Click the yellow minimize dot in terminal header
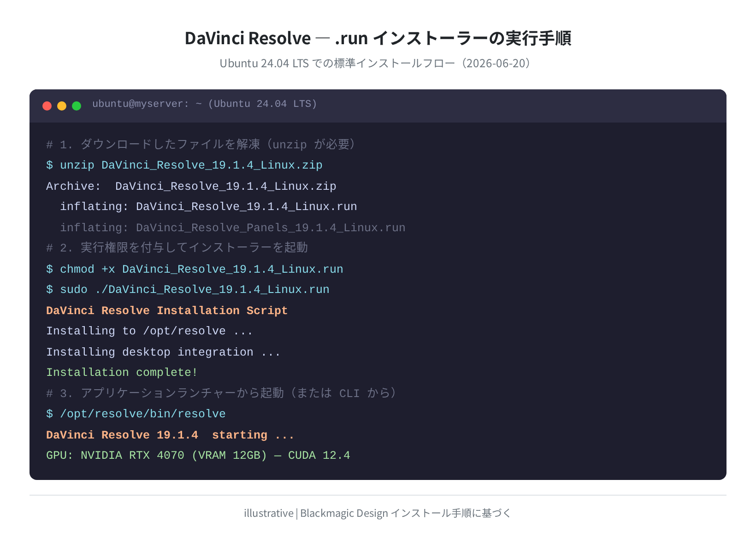The width and height of the screenshot is (756, 538). point(62,106)
